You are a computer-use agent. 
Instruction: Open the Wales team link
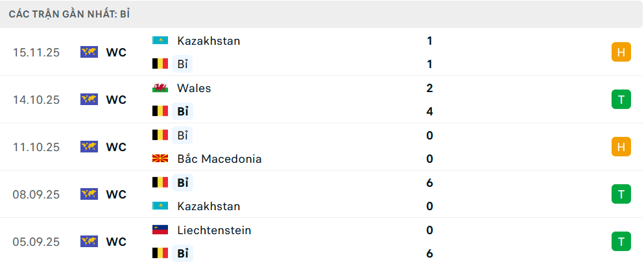point(194,88)
